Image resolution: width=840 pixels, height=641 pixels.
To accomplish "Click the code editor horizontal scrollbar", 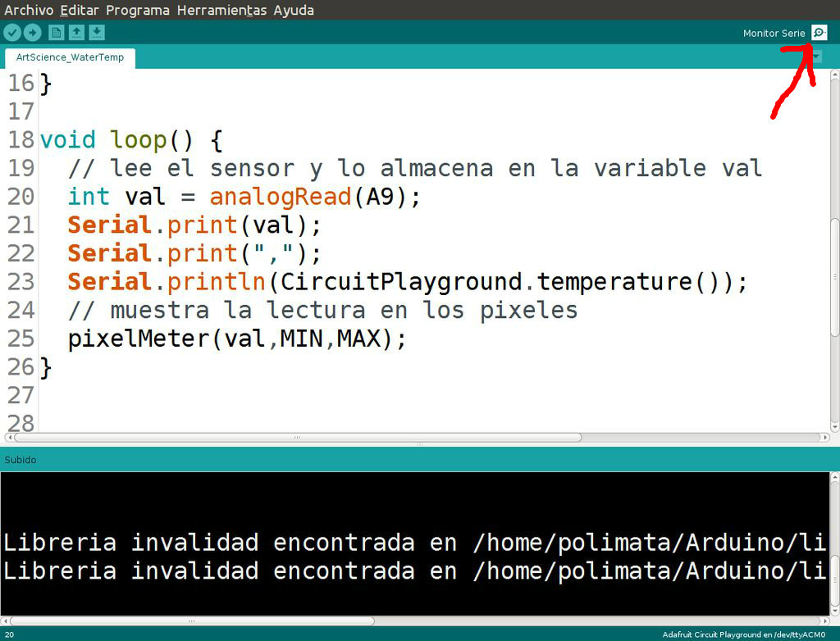I will [297, 438].
